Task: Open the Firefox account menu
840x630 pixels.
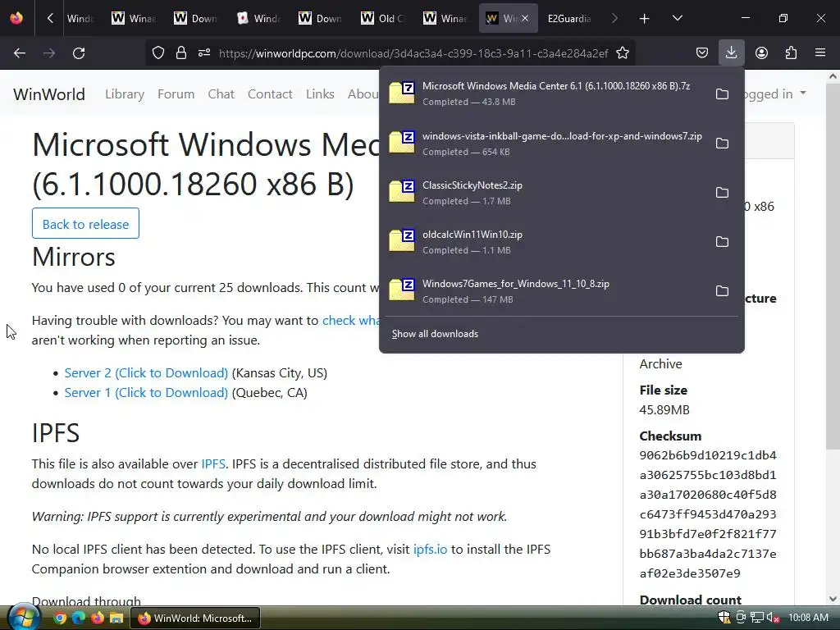Action: (761, 53)
